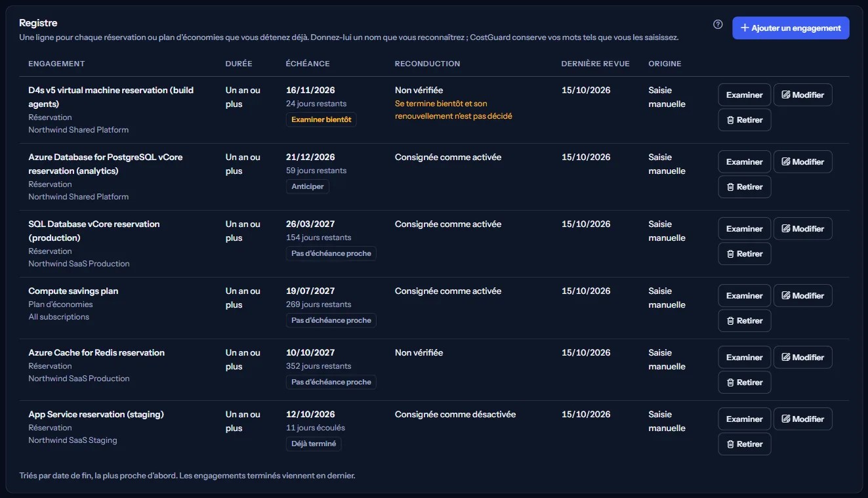Click edit pencil icon for D4s v5 row
Viewport: 868px width, 498px height.
[785, 95]
